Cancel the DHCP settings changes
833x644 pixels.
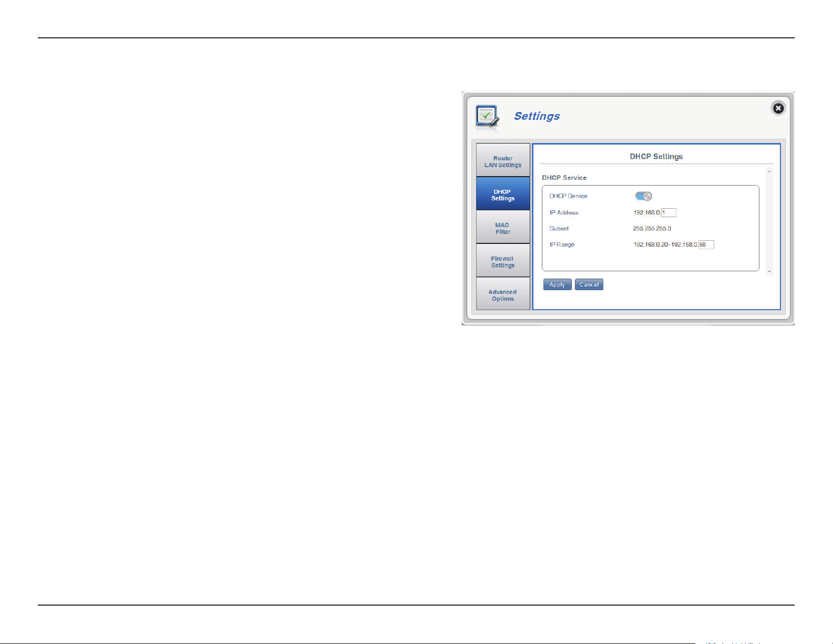click(x=589, y=284)
